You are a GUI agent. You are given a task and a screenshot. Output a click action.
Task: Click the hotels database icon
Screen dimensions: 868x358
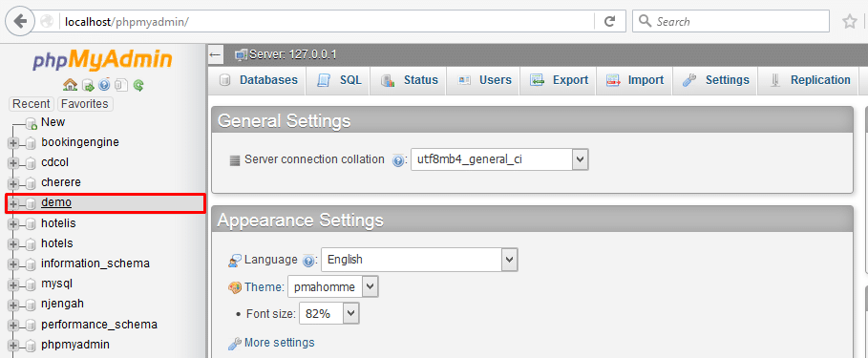tap(31, 244)
